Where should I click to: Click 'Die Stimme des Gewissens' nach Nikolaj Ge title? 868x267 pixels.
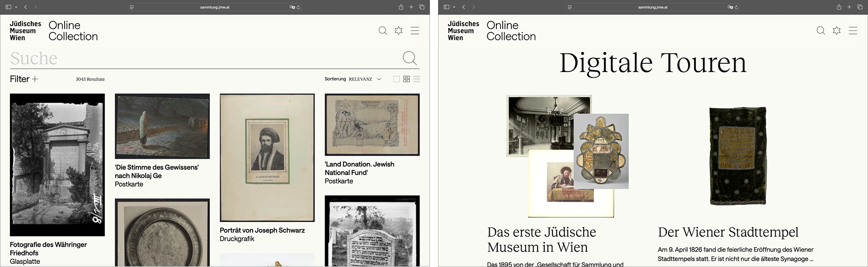157,172
